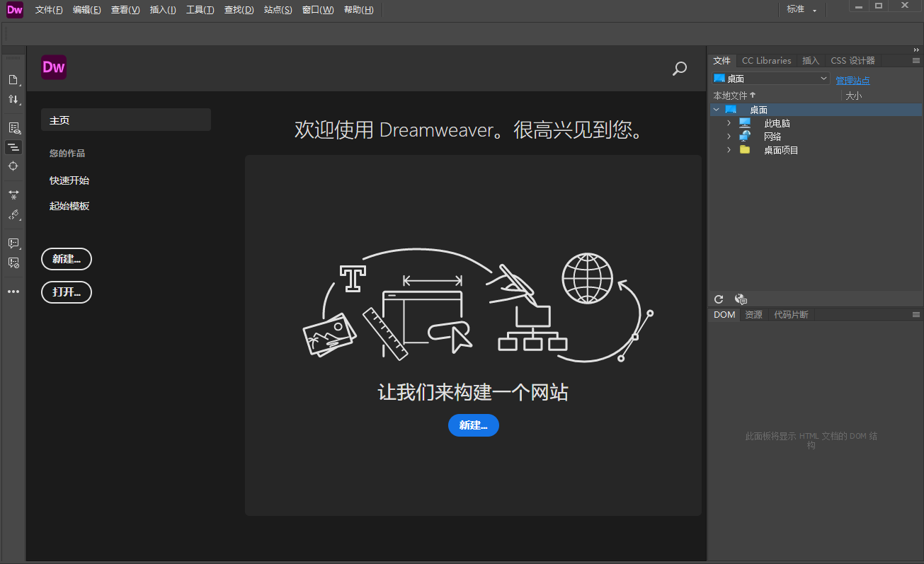
Task: Open the 帮助(H) menu
Action: [358, 10]
